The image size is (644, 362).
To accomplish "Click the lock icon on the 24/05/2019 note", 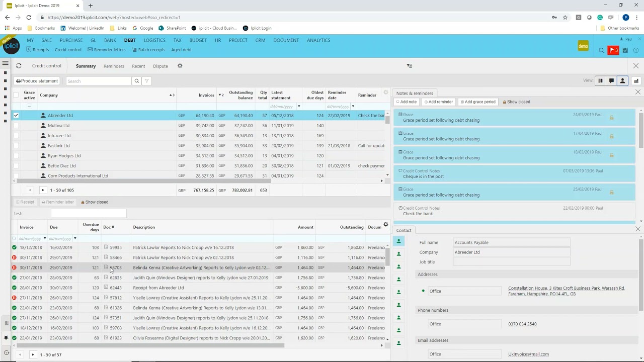I will pyautogui.click(x=611, y=118).
